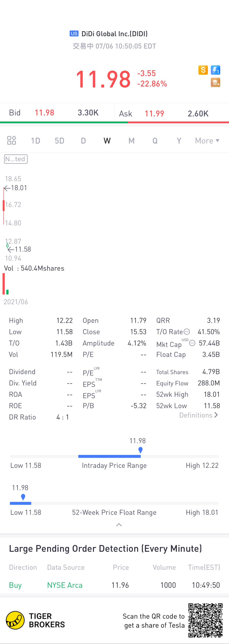Open the Definitions link
The image size is (229, 644).
[198, 415]
